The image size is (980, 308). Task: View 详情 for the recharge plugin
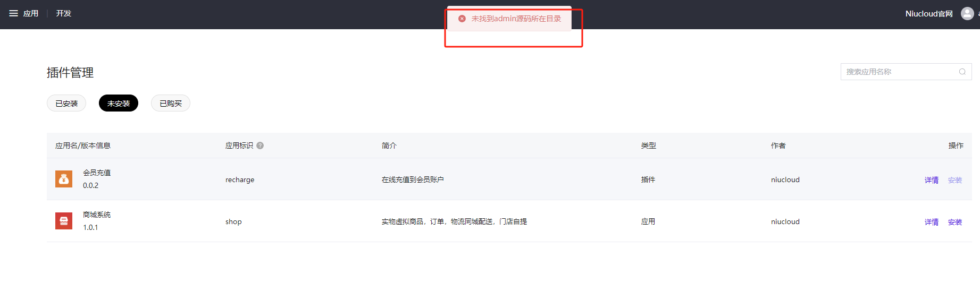932,180
